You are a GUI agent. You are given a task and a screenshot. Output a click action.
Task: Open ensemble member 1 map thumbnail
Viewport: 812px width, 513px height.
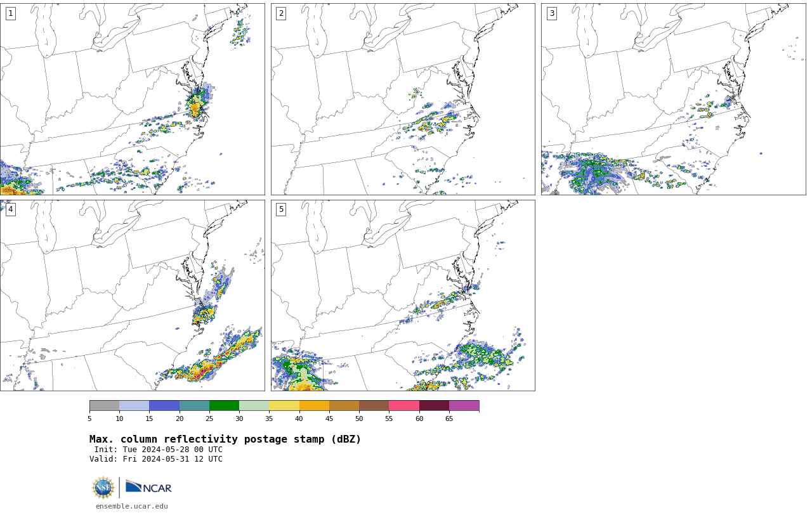tap(132, 99)
